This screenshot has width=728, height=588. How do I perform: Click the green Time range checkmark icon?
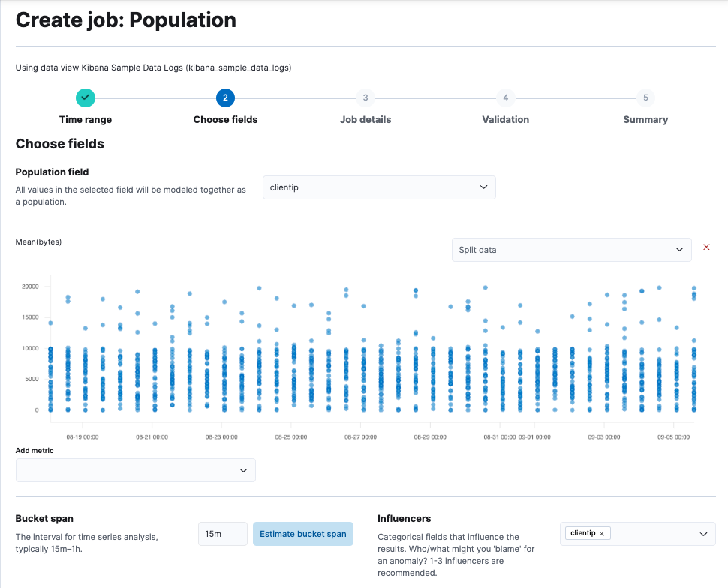click(x=85, y=97)
